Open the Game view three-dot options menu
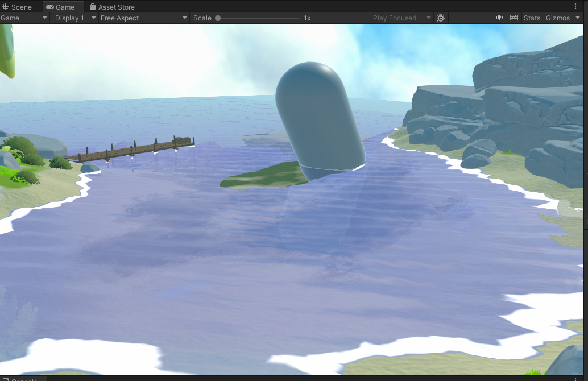The image size is (588, 381). [575, 6]
